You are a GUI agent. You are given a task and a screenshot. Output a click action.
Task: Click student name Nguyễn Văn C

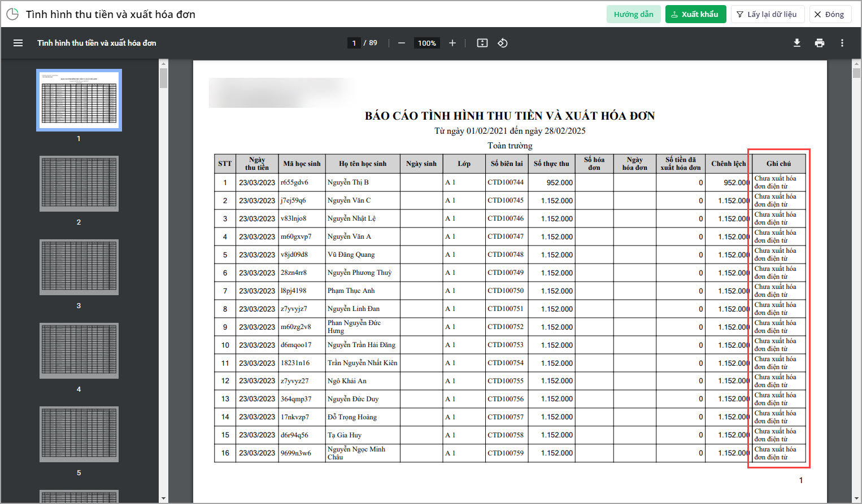click(349, 200)
